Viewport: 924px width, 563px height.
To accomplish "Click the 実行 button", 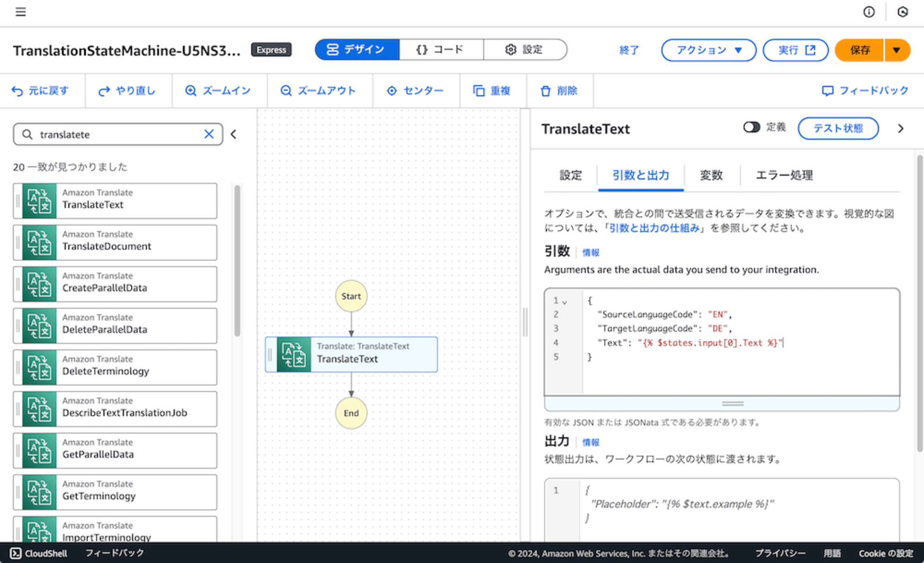I will pos(796,50).
